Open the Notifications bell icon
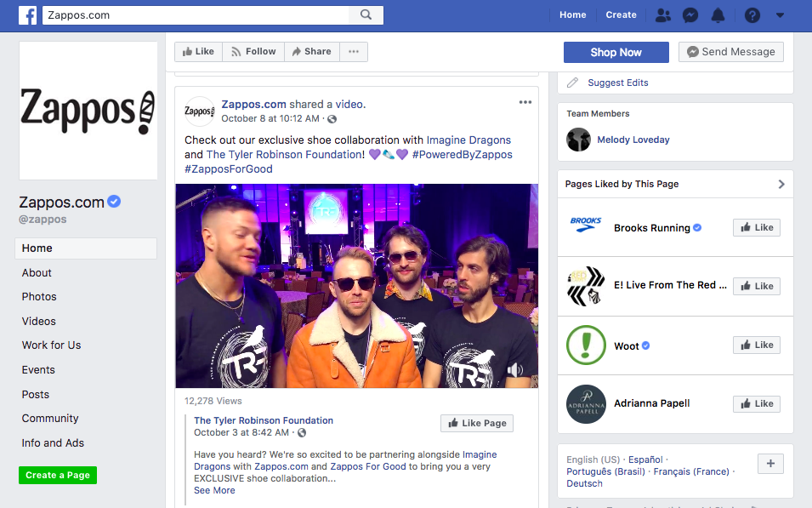This screenshot has width=812, height=508. [x=718, y=15]
